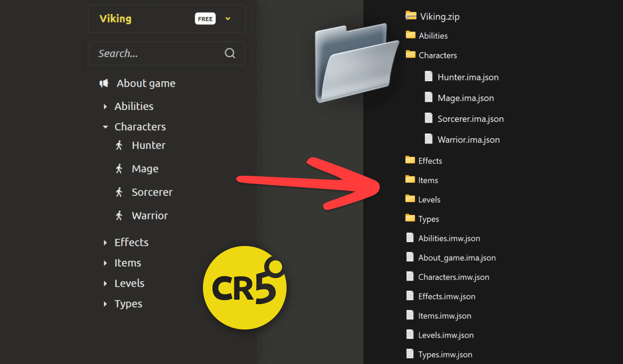Expand the Effects tree arrow
This screenshot has width=623, height=364.
point(105,243)
